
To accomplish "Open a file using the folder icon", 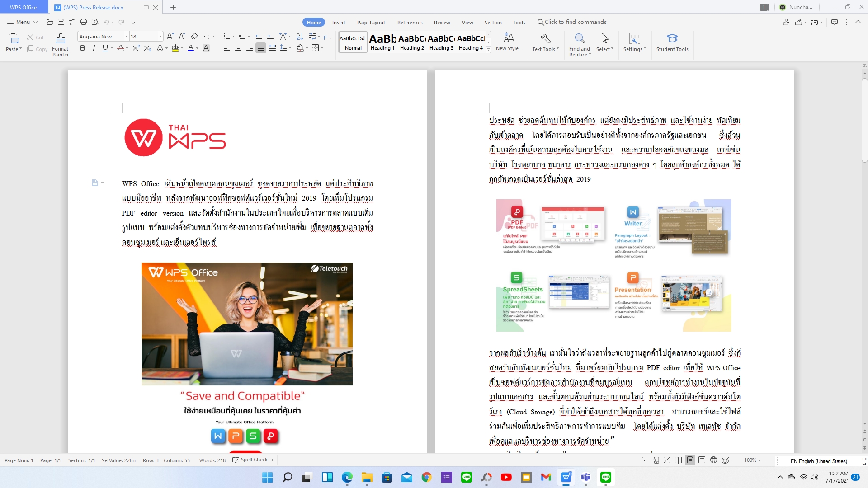I will pos(50,22).
